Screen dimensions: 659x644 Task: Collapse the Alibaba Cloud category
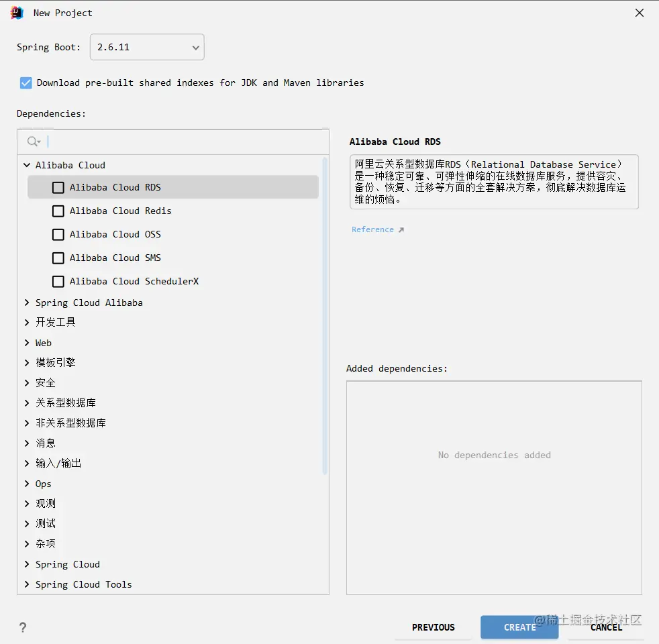pos(26,164)
